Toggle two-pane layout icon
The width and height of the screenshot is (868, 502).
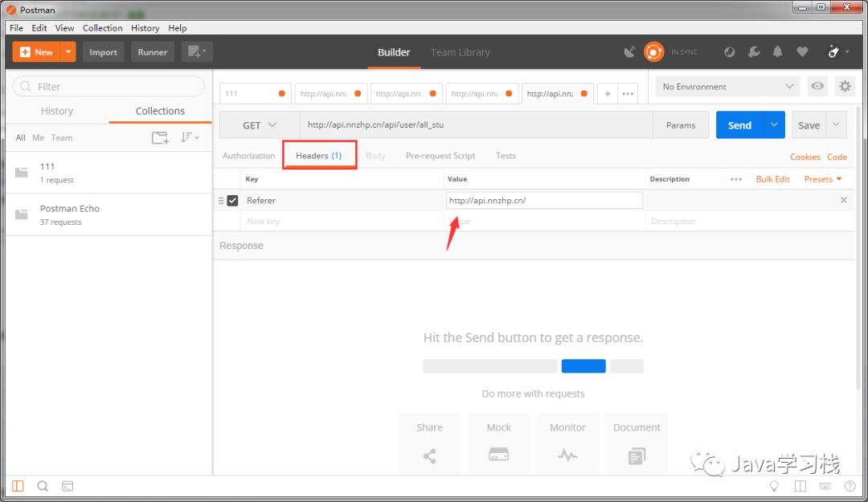click(x=800, y=486)
